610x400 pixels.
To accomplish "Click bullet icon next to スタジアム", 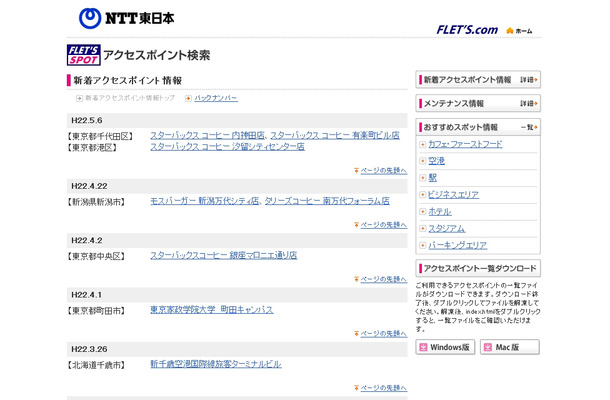I will tap(422, 228).
